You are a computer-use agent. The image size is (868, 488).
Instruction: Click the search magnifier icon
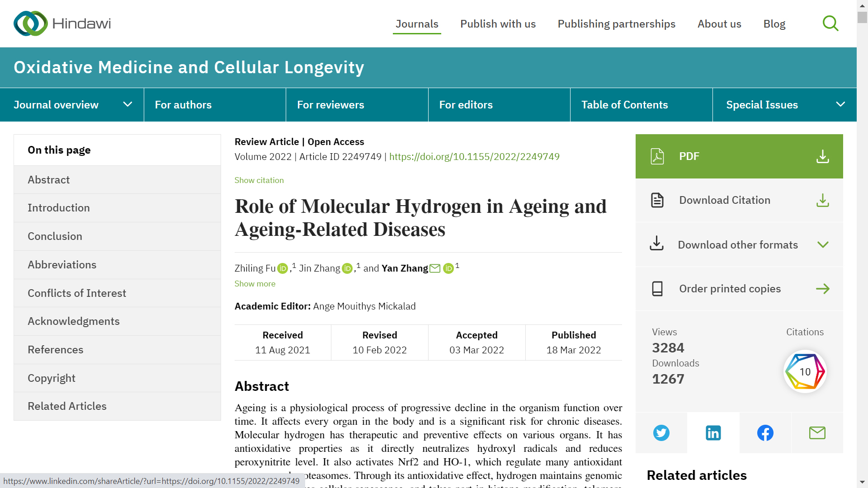pyautogui.click(x=830, y=23)
